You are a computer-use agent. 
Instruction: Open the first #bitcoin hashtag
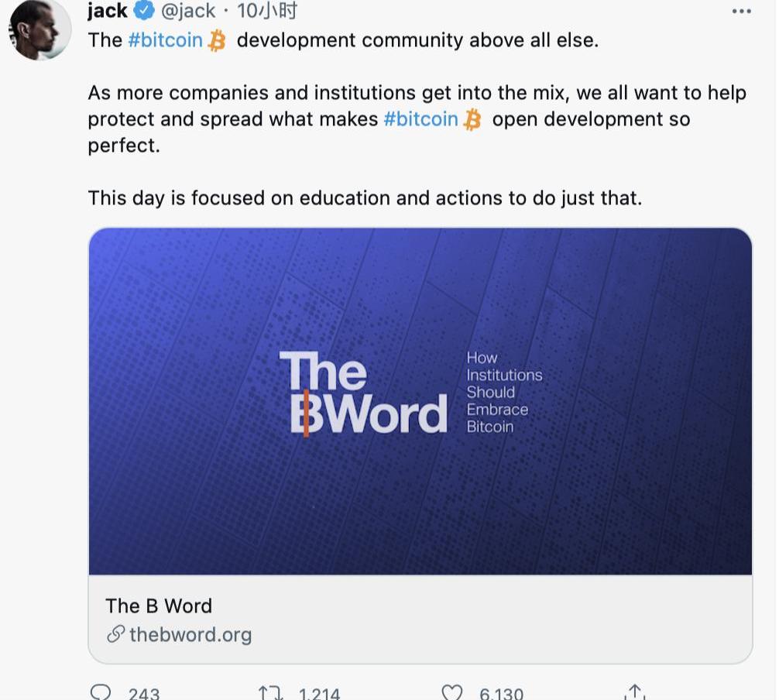[165, 40]
